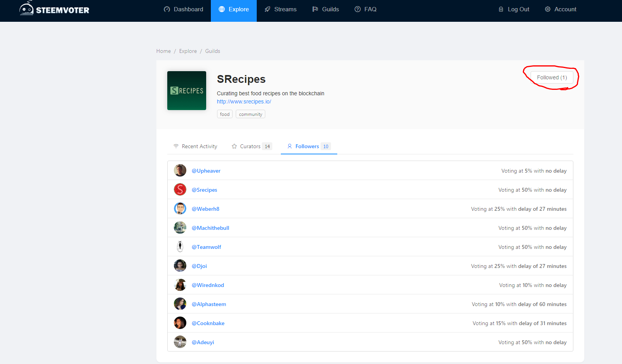Click the Account gear icon
Image resolution: width=622 pixels, height=364 pixels.
(548, 9)
